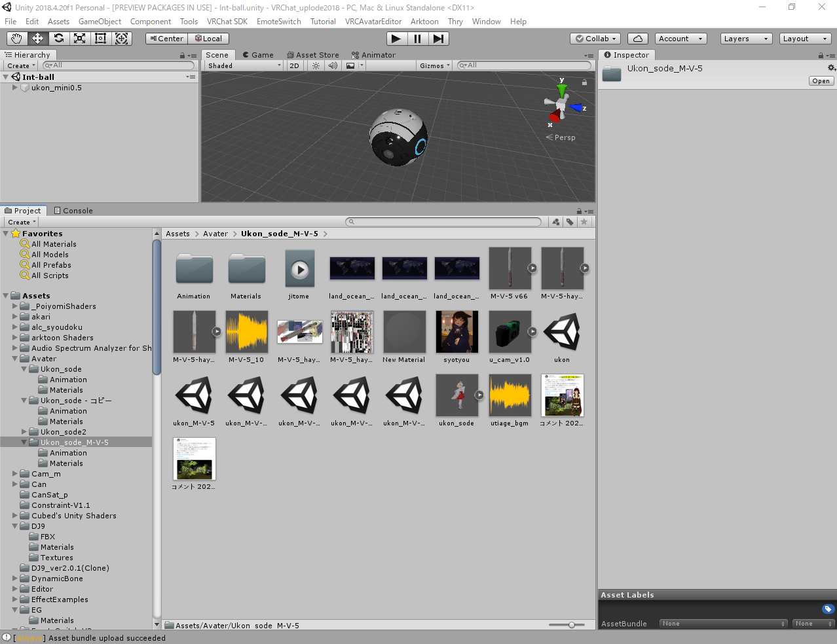Screen dimensions: 837x644
Task: Toggle pivot Center button
Action: pyautogui.click(x=166, y=39)
